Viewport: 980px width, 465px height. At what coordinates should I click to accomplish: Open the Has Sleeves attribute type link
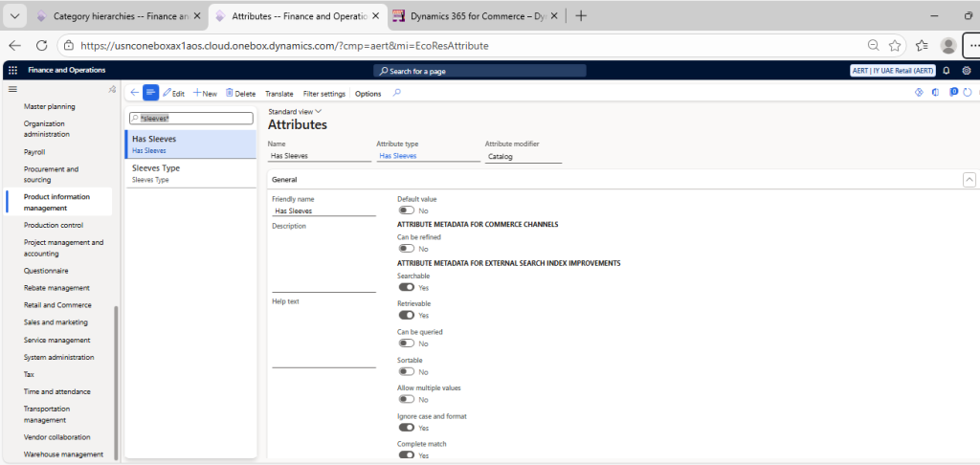point(398,155)
